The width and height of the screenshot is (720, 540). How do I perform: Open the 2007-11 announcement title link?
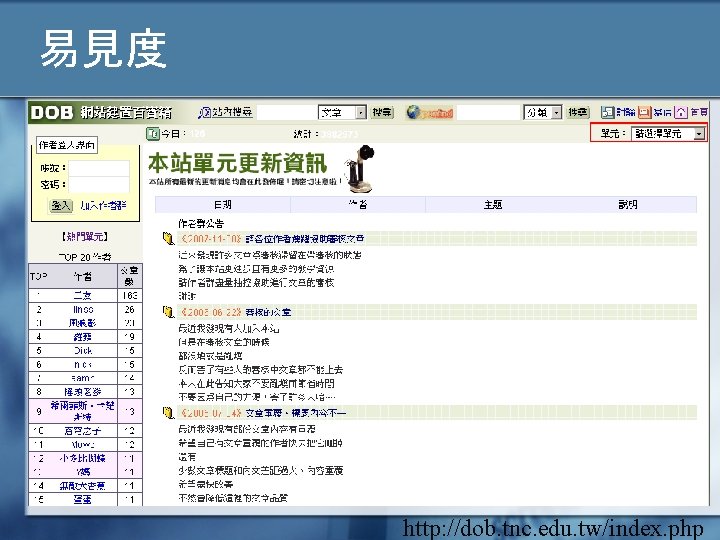[x=304, y=239]
